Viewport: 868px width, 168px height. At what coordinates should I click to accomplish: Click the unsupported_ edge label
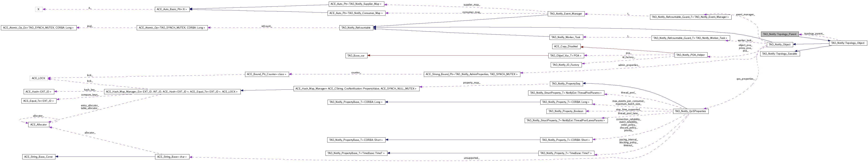pyautogui.click(x=471, y=158)
